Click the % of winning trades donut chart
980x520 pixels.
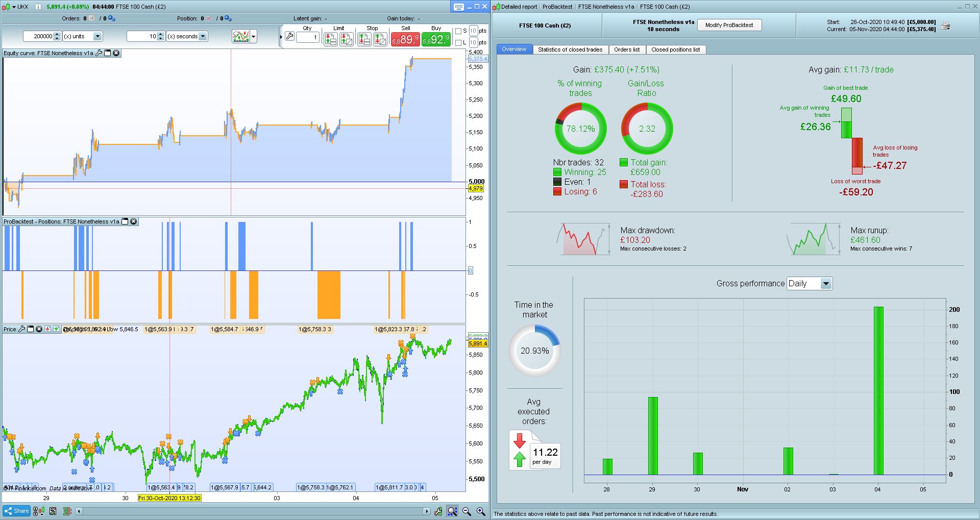(581, 129)
